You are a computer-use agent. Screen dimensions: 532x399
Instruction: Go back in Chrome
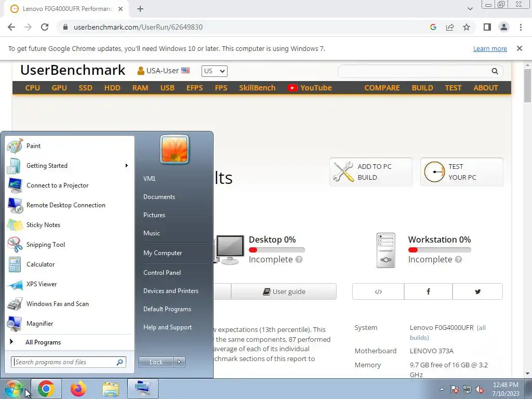(x=11, y=27)
